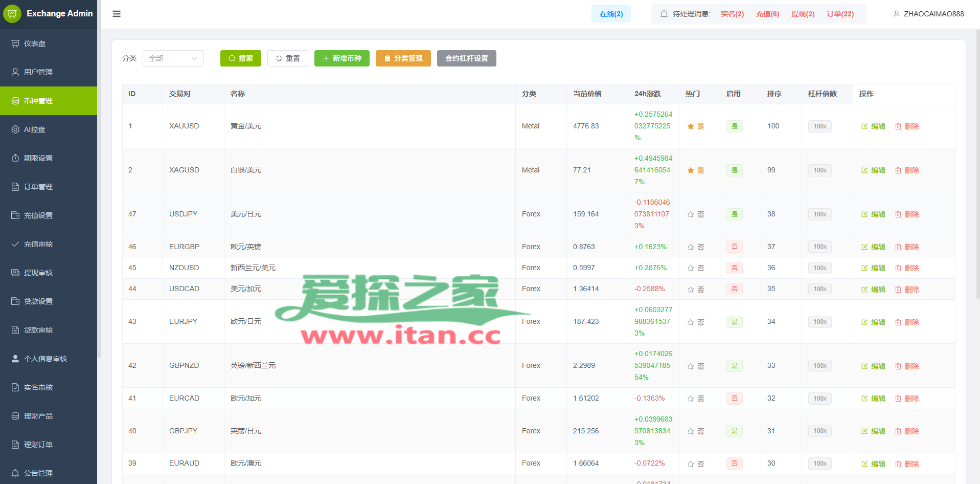This screenshot has width=980, height=484.
Task: Toggle hot star for XAGUSD
Action: [x=691, y=170]
